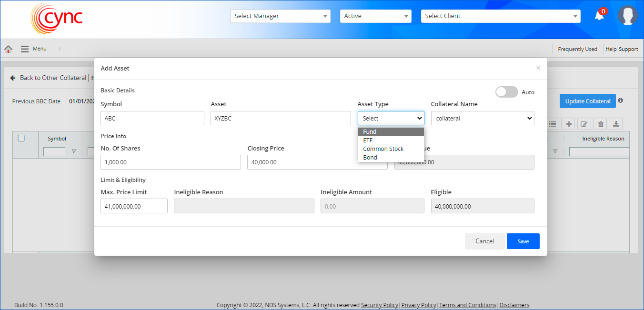644x310 pixels.
Task: Click the download export icon
Action: (x=616, y=124)
